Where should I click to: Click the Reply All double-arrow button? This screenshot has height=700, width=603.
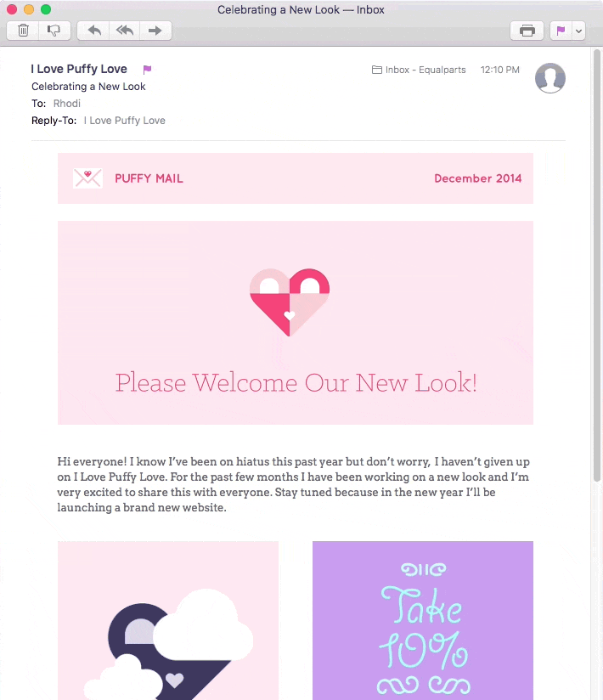coord(125,31)
